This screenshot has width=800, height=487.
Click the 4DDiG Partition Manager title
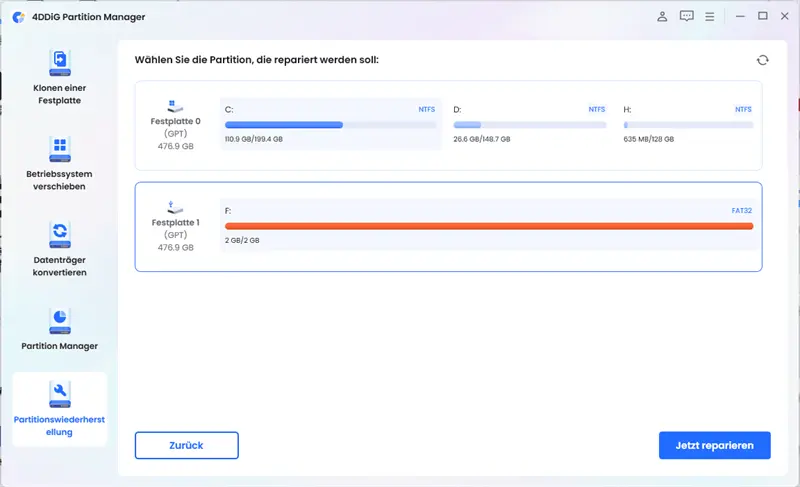[89, 17]
